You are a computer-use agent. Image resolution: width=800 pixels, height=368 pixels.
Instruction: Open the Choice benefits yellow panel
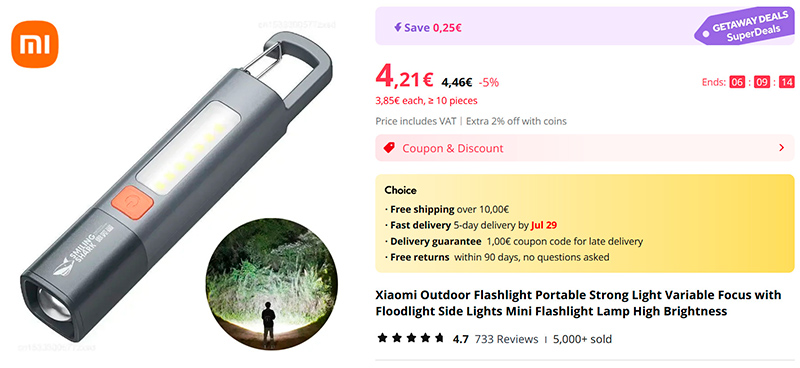pyautogui.click(x=585, y=224)
